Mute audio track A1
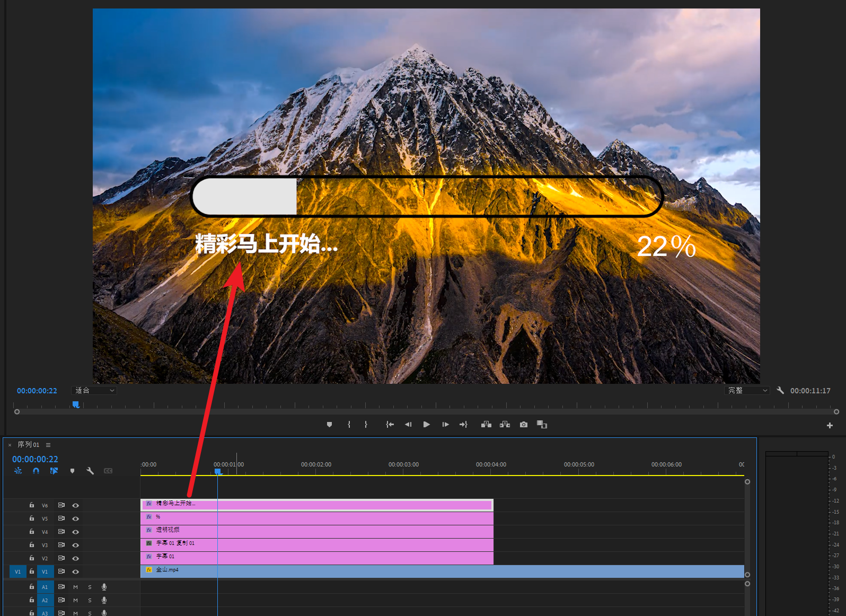Screen dimensions: 846x616 75,587
